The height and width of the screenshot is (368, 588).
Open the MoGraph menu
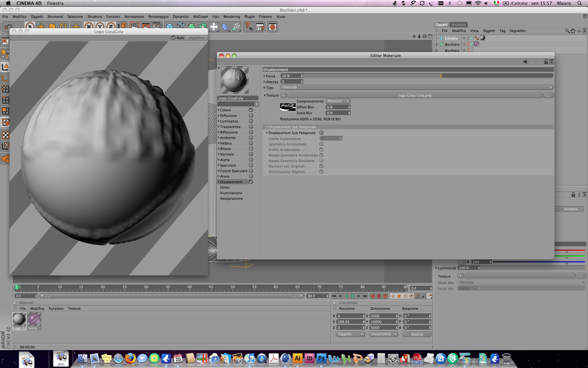click(200, 17)
